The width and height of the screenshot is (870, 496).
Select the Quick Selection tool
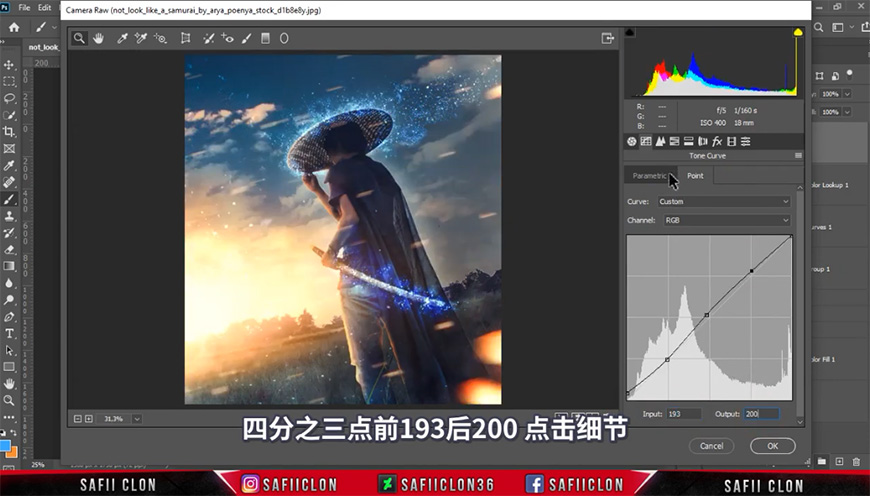[x=9, y=115]
